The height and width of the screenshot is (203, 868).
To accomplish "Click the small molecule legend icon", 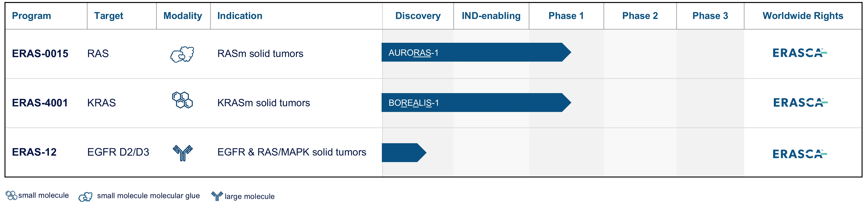I will (11, 195).
